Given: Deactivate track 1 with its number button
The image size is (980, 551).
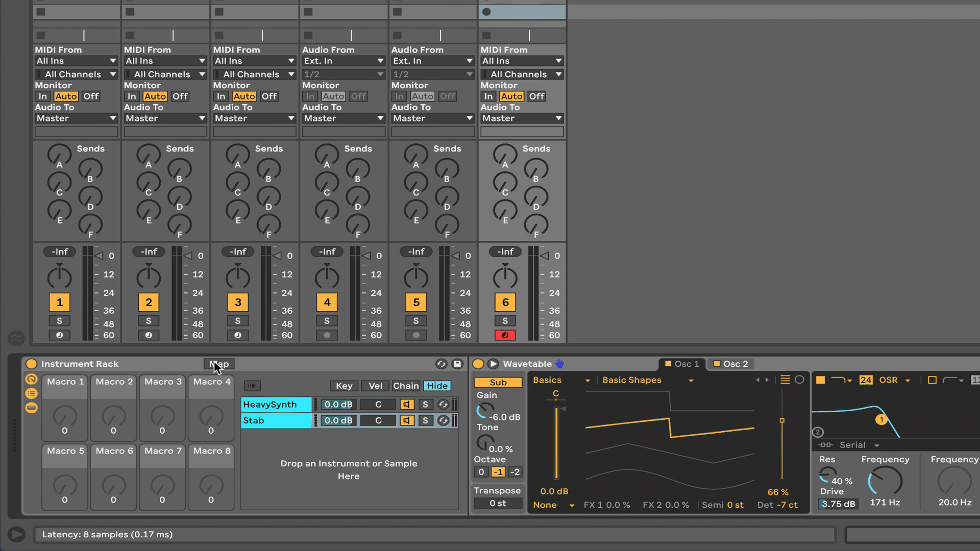Looking at the screenshot, I should point(60,303).
